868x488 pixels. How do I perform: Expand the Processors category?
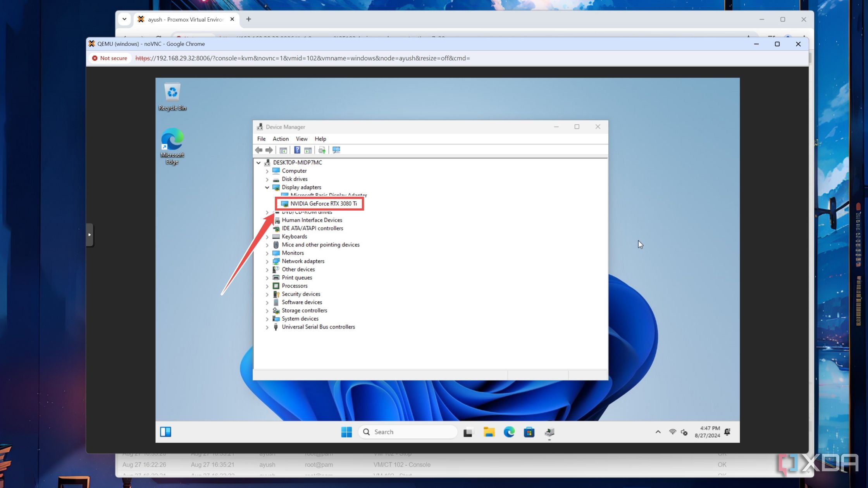click(x=267, y=286)
